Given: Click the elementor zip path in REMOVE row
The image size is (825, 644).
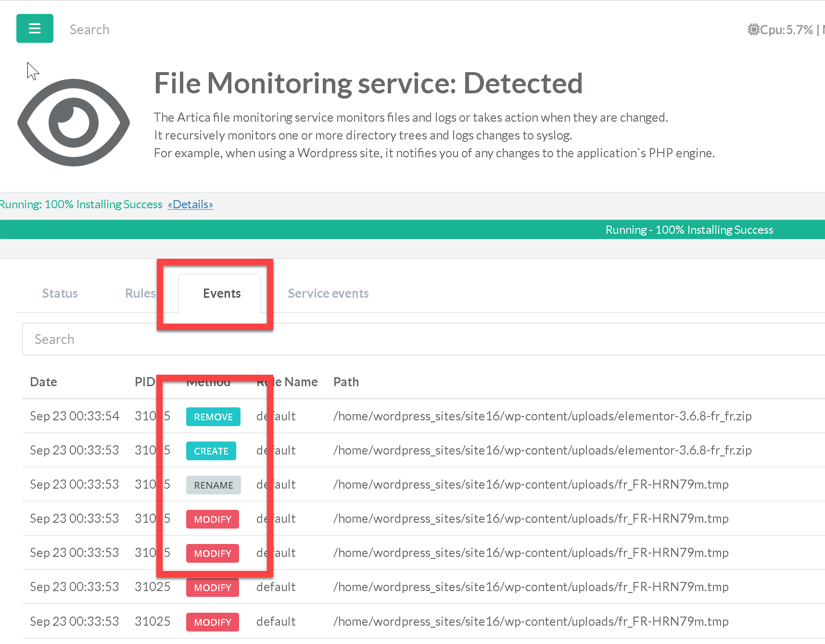Looking at the screenshot, I should [542, 416].
